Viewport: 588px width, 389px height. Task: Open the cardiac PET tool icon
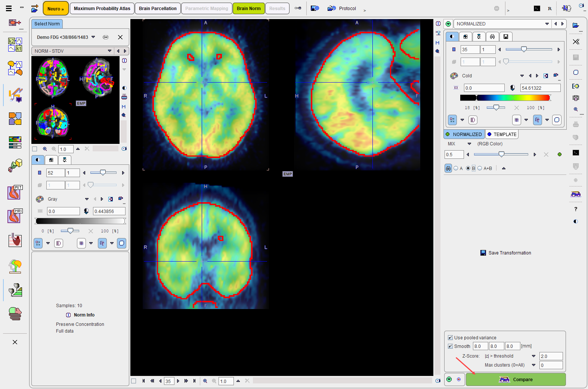15,192
